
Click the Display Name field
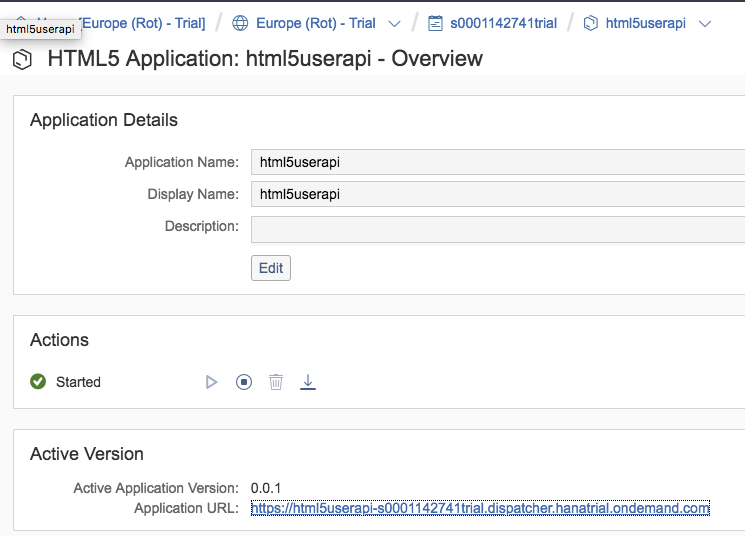point(497,194)
